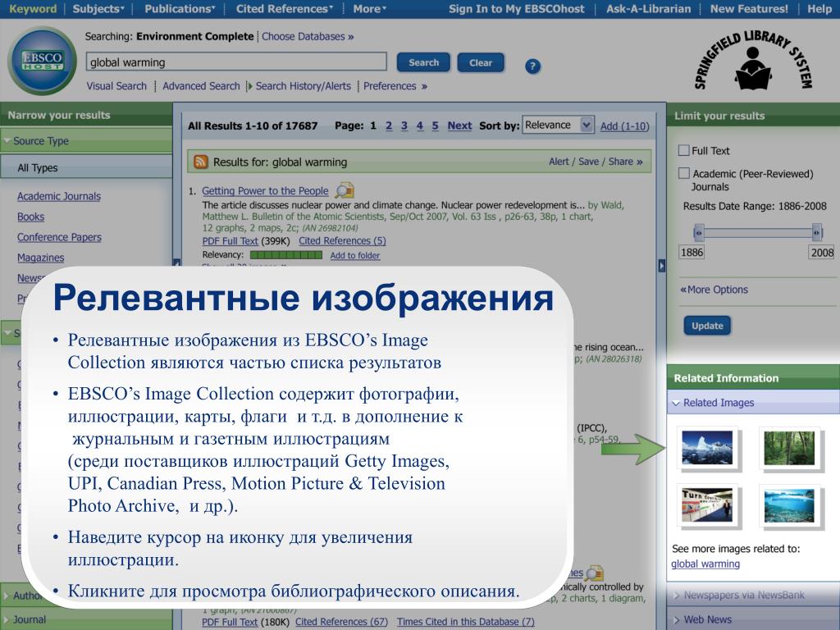Click the Update button
This screenshot has height=630, width=840.
click(x=706, y=326)
